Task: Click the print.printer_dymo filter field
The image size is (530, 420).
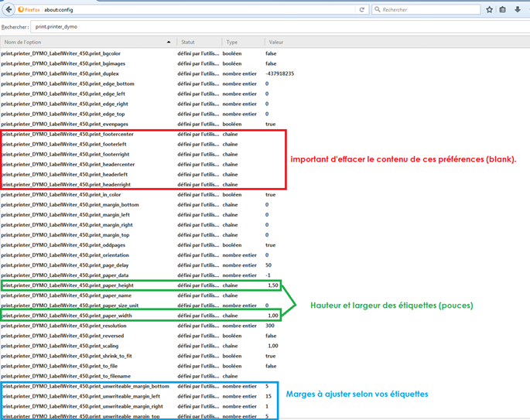Action: point(280,27)
